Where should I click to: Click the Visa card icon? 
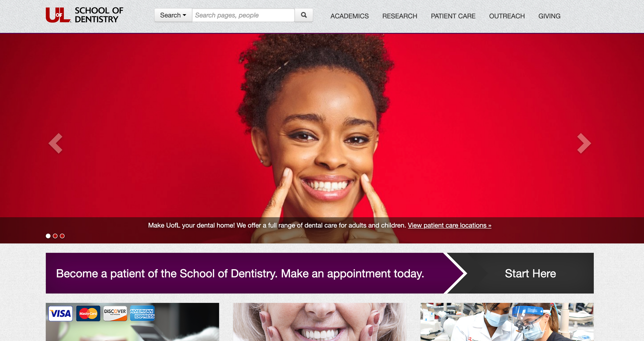[61, 313]
